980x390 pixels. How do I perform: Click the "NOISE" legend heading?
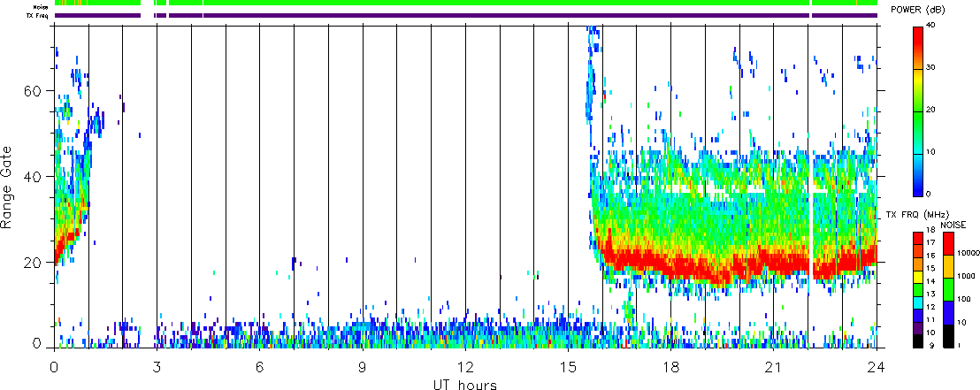pyautogui.click(x=953, y=224)
